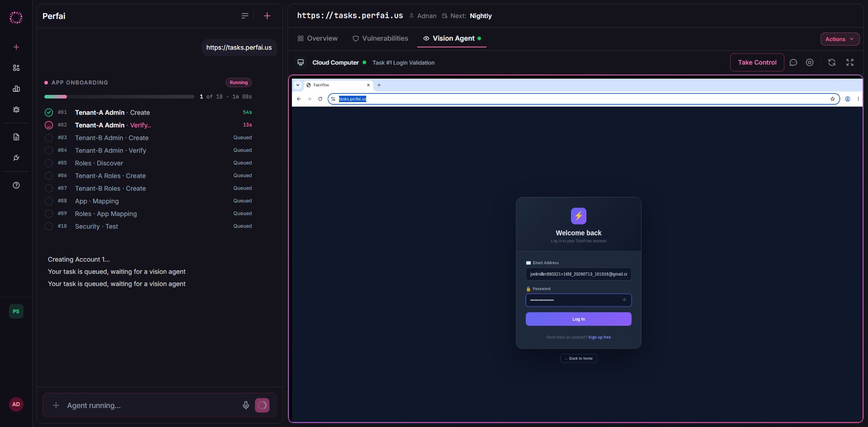868x427 pixels.
Task: Open the plug integrations icon in sidebar
Action: tap(16, 158)
